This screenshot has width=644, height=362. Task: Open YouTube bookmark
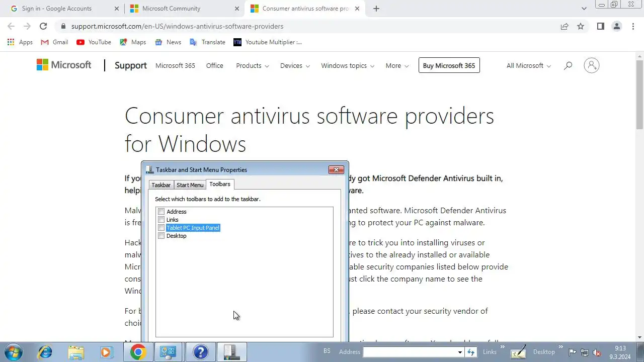pos(94,42)
